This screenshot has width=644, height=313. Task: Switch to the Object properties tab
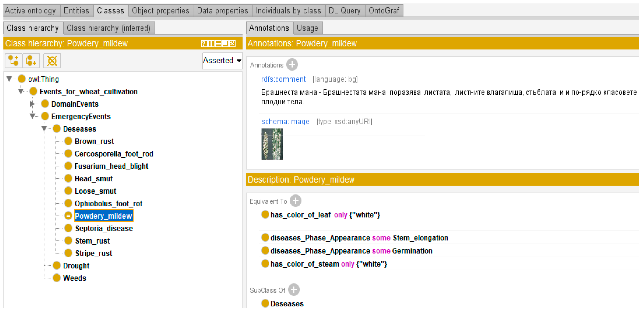[161, 11]
